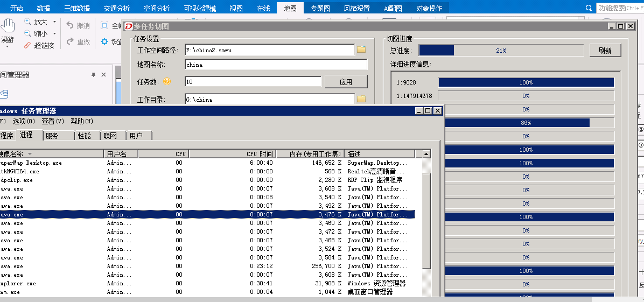Switch to the 可视化建模 ribbon tab
The image size is (644, 302).
(200, 8)
